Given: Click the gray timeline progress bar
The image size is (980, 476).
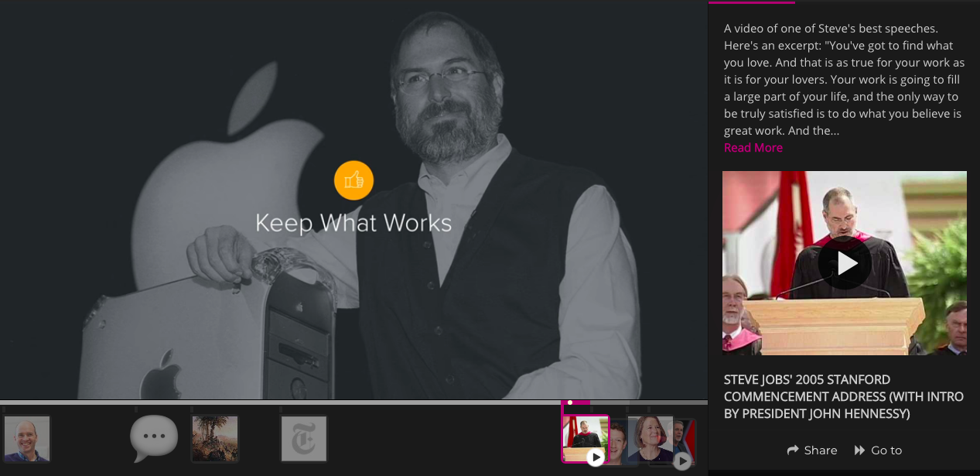Looking at the screenshot, I should click(309, 402).
